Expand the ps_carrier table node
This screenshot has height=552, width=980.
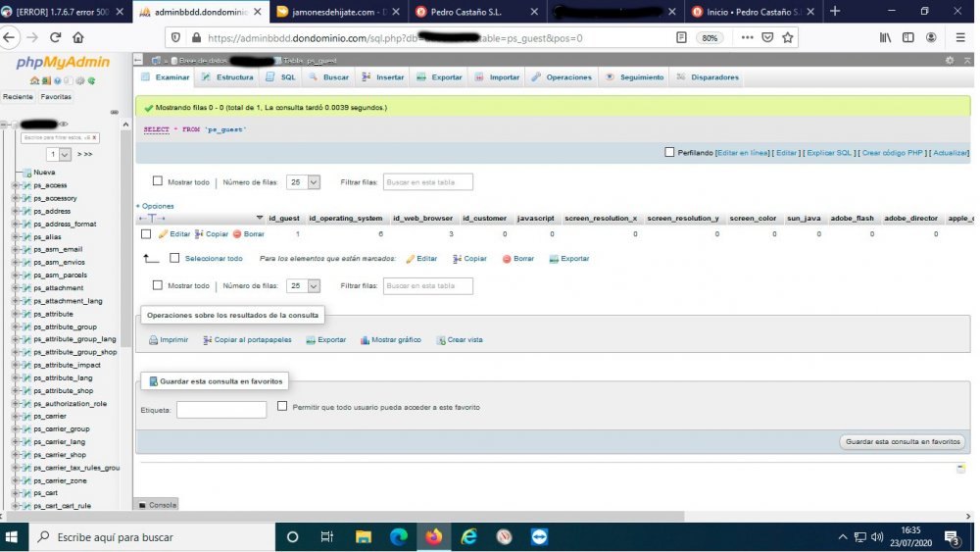pyautogui.click(x=15, y=416)
